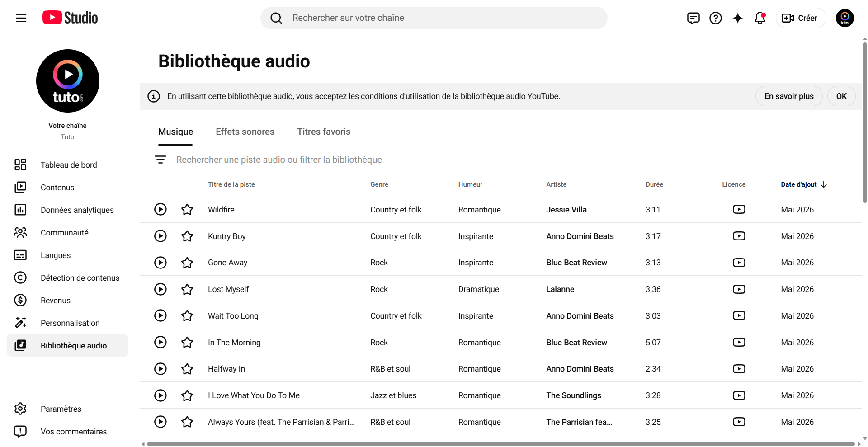The width and height of the screenshot is (868, 447).
Task: Open the account avatar menu
Action: 844,18
